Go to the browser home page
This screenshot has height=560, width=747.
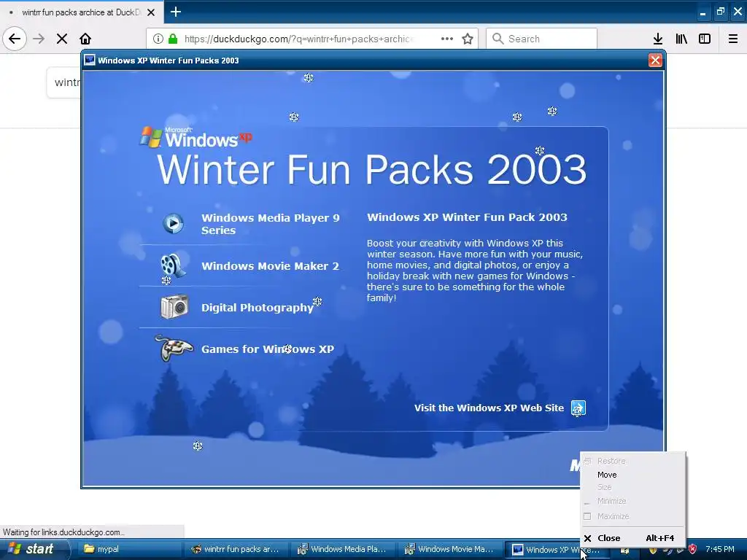[x=85, y=39]
